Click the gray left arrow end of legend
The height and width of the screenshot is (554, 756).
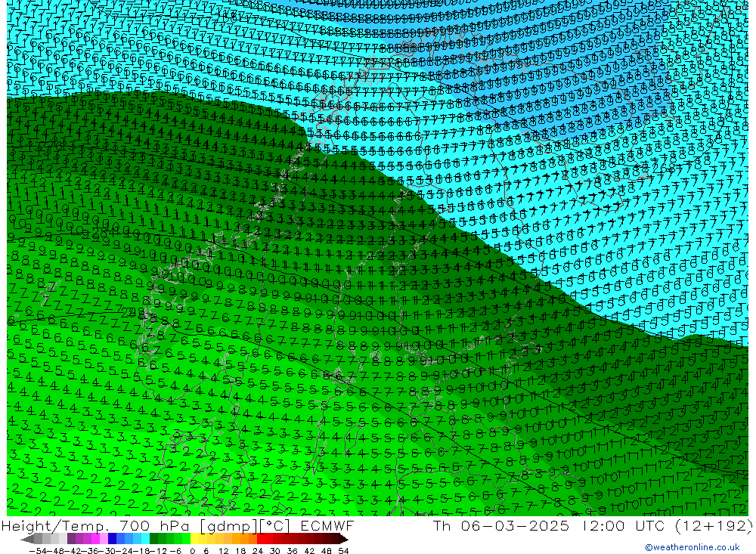27,539
